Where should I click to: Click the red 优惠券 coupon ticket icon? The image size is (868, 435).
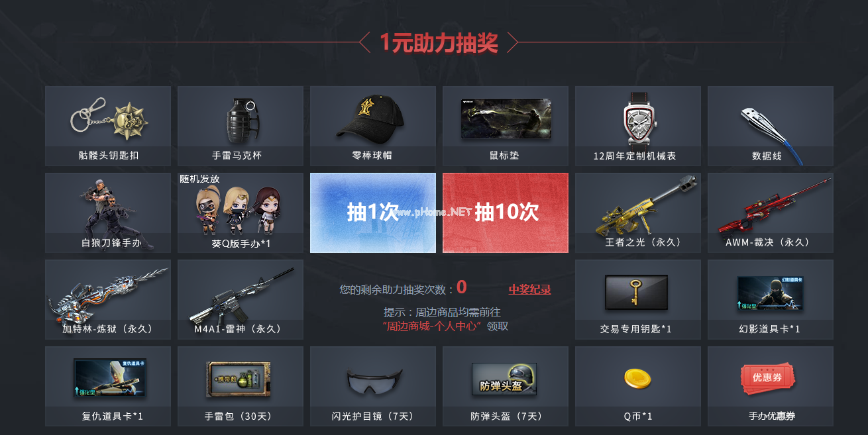click(768, 379)
